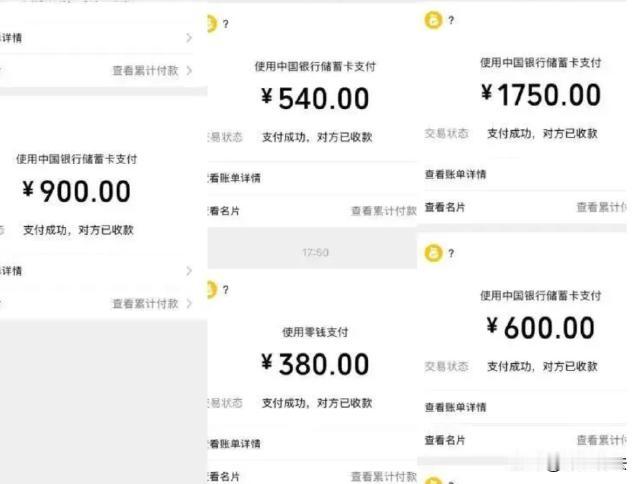The width and height of the screenshot is (640, 484).
Task: Click the chevron beside 查看累计付款 above ¥900.00
Action: (x=189, y=71)
